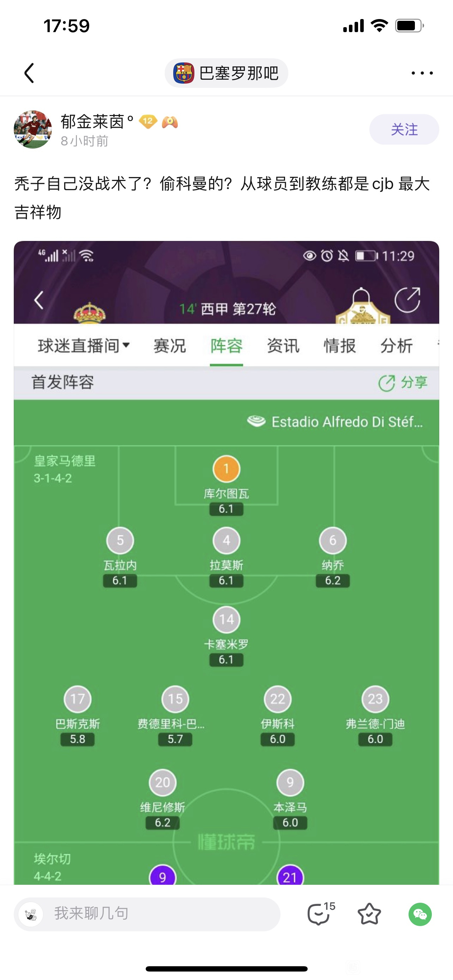Open poster 郁金莱茵's avatar

(x=33, y=129)
